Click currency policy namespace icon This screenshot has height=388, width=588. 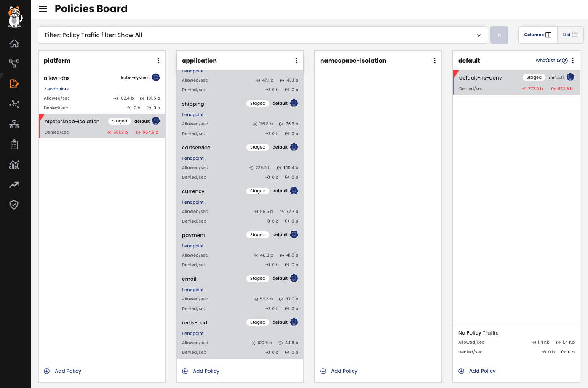[294, 191]
